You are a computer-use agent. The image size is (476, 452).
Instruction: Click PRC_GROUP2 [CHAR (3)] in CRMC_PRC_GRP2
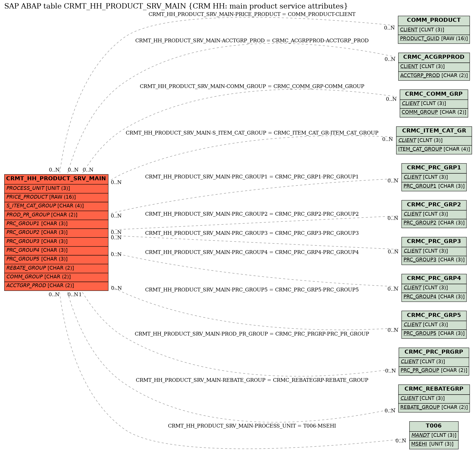tap(434, 223)
